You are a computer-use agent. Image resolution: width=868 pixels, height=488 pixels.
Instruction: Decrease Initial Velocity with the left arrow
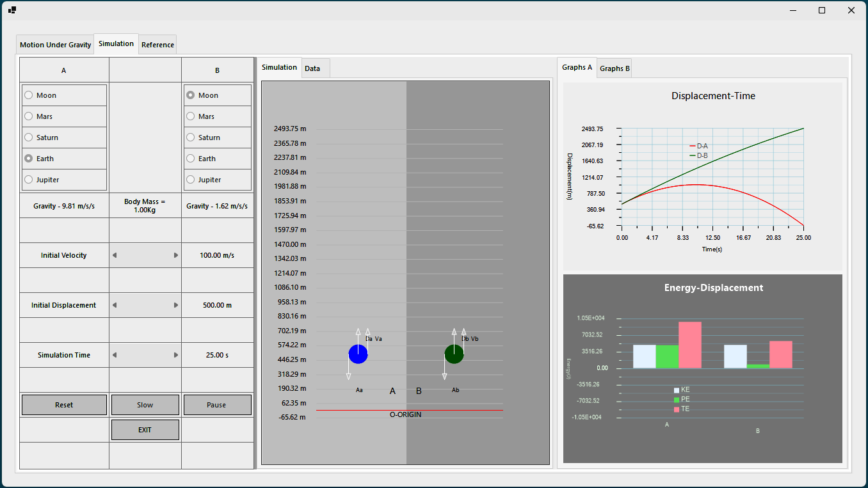coord(115,255)
